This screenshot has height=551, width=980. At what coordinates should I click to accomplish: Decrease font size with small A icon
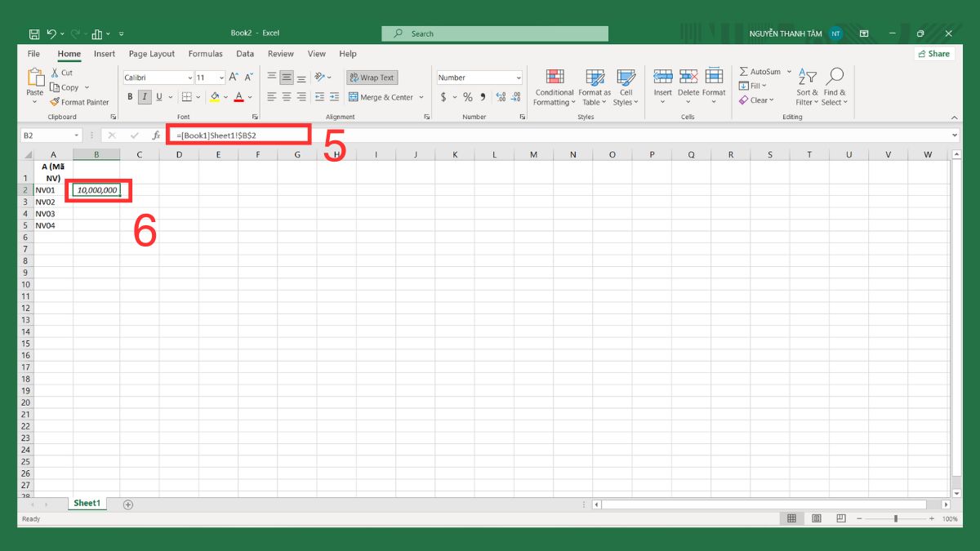pyautogui.click(x=249, y=78)
